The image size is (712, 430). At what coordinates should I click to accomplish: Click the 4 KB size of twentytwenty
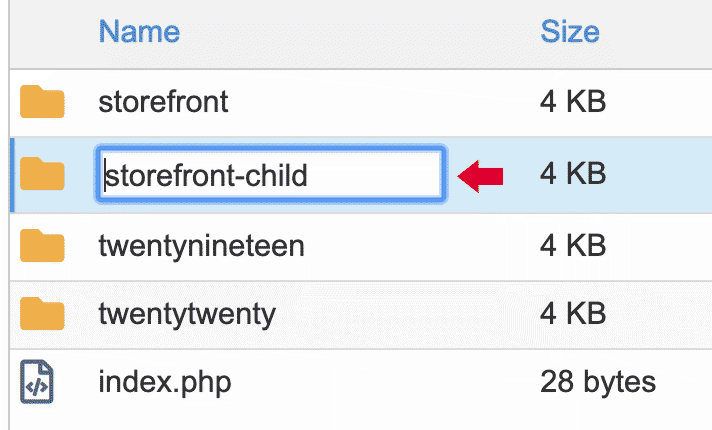click(572, 314)
